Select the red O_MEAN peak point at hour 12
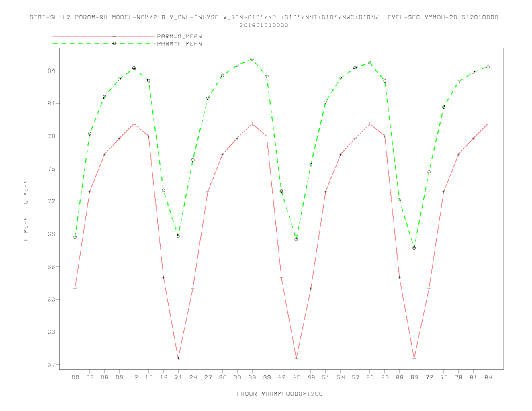The height and width of the screenshot is (411, 532). [x=134, y=124]
